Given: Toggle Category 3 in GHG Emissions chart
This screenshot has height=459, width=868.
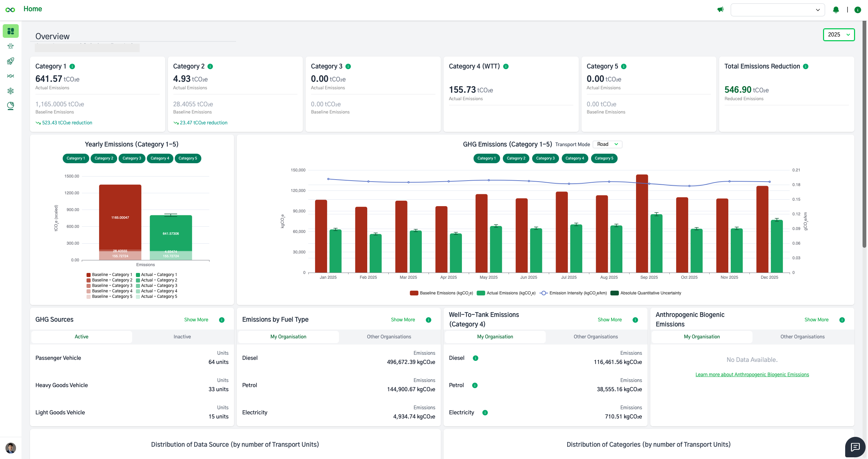Looking at the screenshot, I should click(x=545, y=158).
